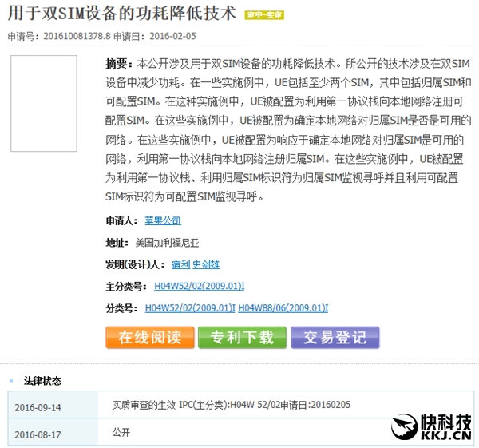
Task: Click the blue bullet before 法律状态
Action: coord(10,382)
